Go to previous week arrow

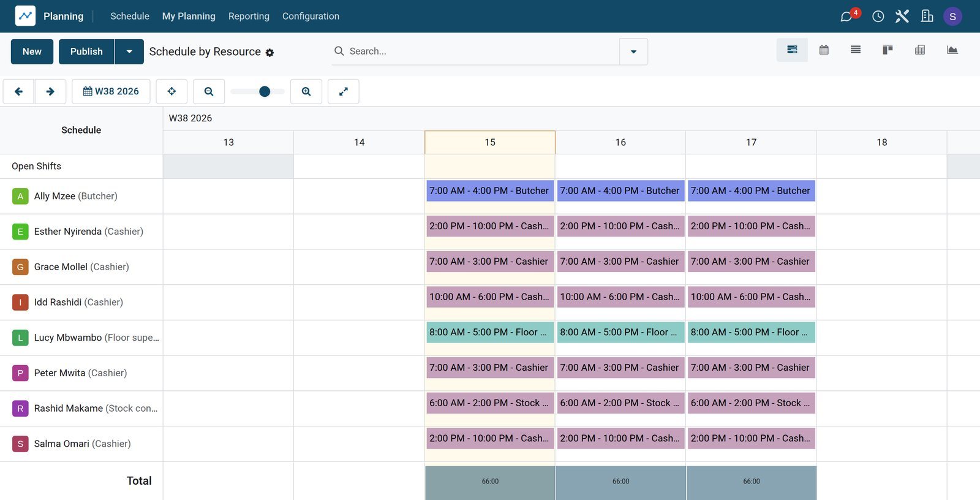18,91
